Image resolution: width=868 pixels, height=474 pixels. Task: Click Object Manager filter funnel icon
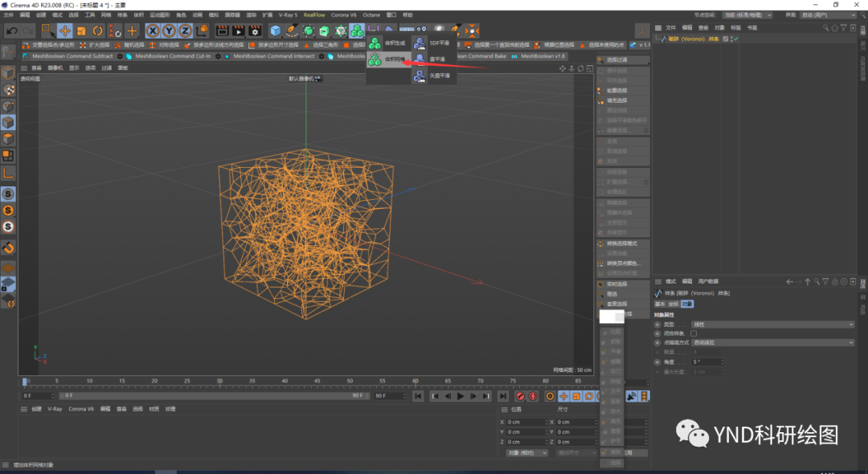tap(844, 27)
